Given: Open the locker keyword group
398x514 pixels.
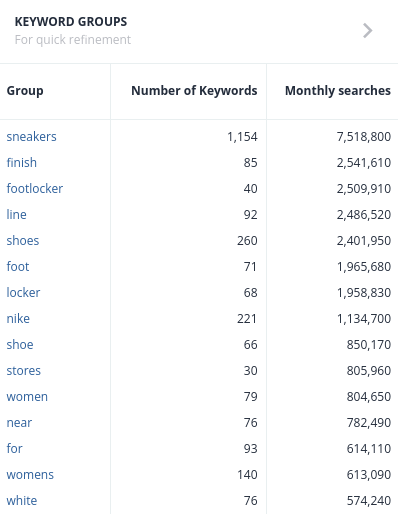Looking at the screenshot, I should [x=23, y=293].
